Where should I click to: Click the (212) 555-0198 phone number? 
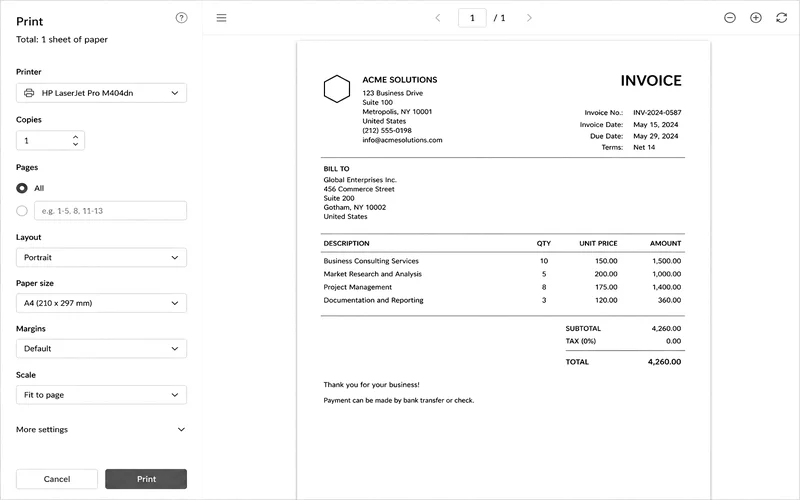(387, 131)
